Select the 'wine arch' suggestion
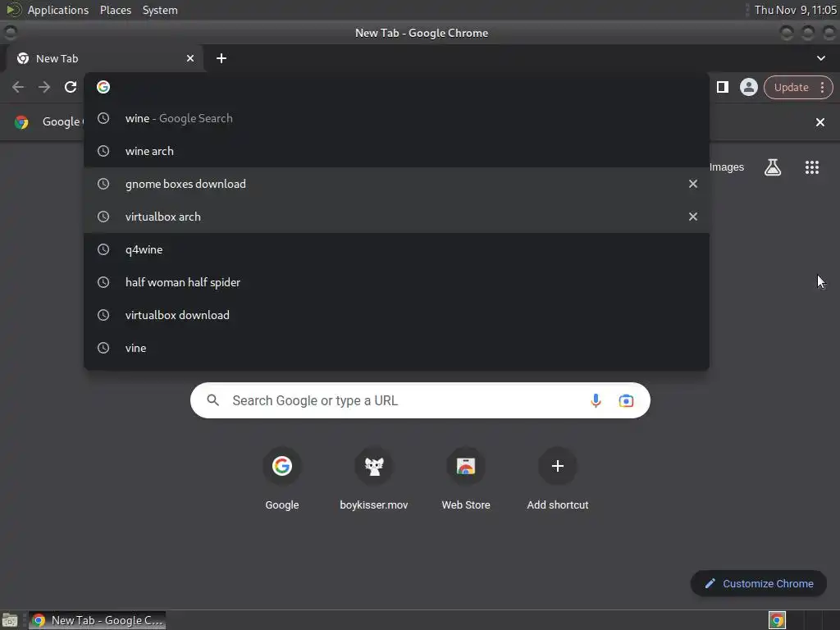The height and width of the screenshot is (630, 840). coord(396,151)
